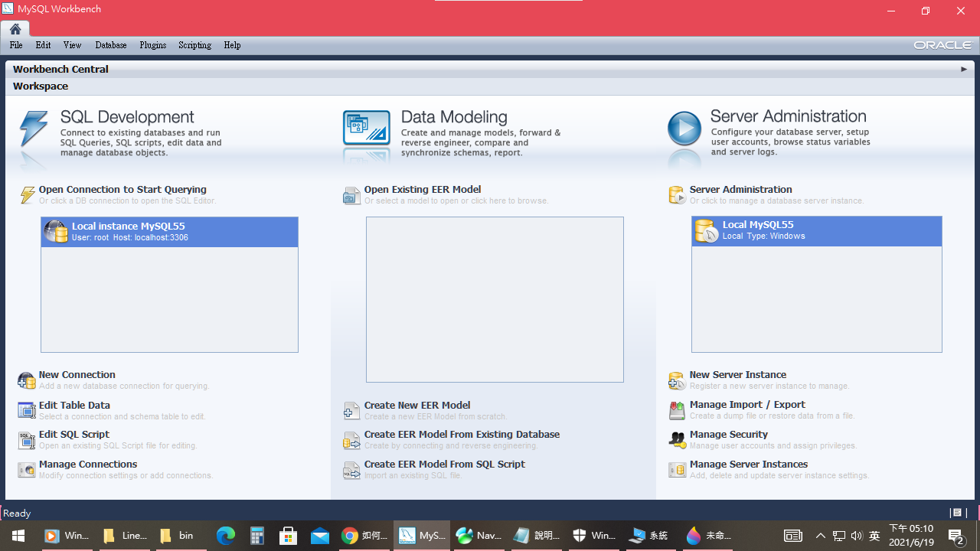Viewport: 980px width, 551px height.
Task: Click the Manage Connections icon
Action: click(x=27, y=469)
